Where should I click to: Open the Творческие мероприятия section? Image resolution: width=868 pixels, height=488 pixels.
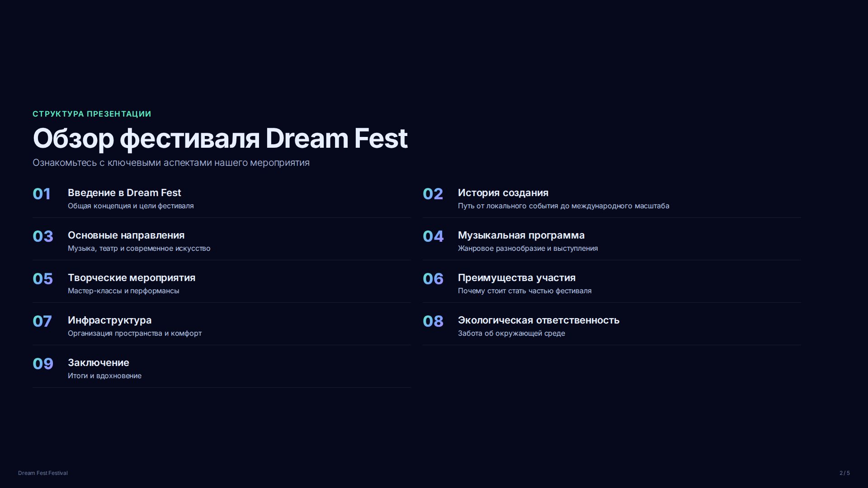(x=222, y=284)
